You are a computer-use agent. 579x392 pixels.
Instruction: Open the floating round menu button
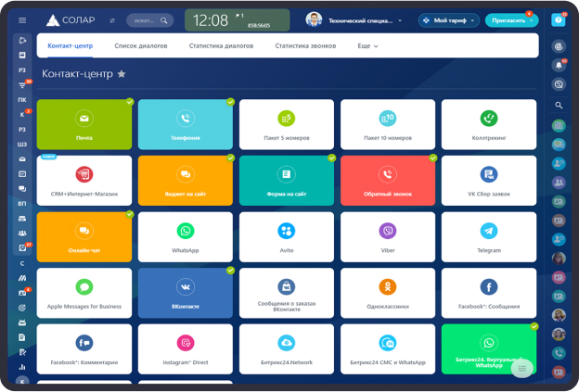pyautogui.click(x=521, y=368)
